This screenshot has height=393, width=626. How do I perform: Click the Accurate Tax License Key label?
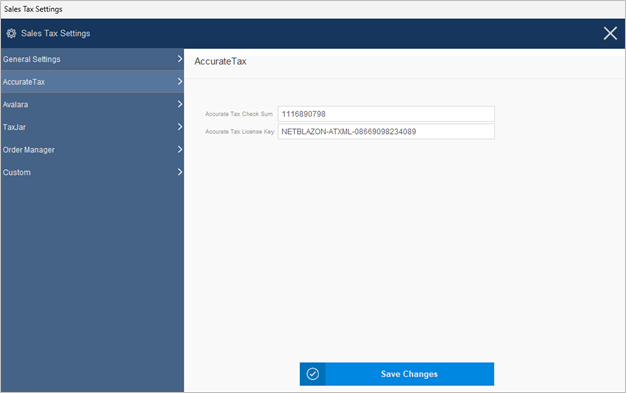[x=240, y=131]
